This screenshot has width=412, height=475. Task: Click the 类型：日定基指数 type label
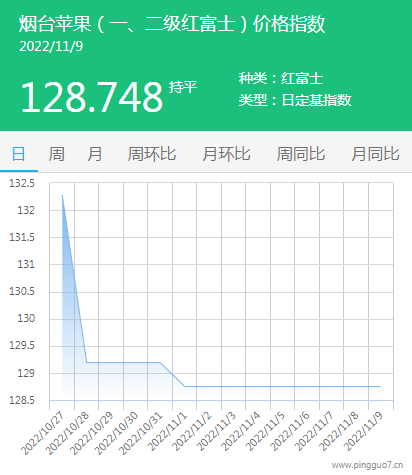point(295,100)
